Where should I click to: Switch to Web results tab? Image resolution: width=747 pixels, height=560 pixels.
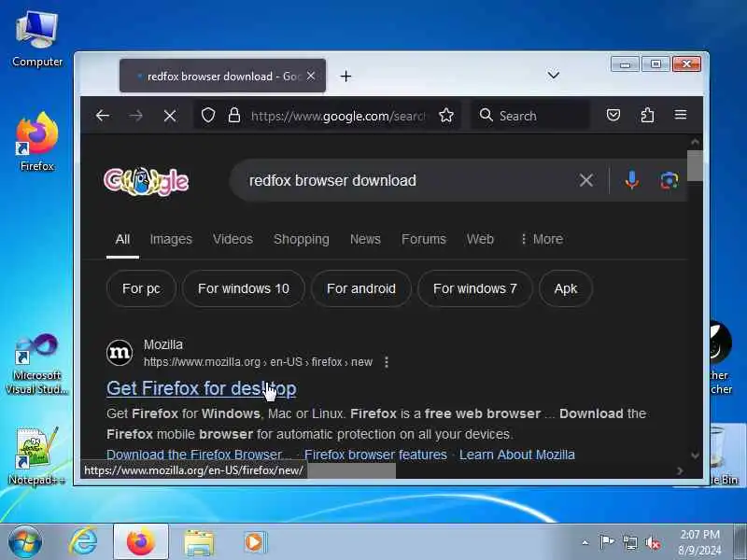(x=480, y=239)
